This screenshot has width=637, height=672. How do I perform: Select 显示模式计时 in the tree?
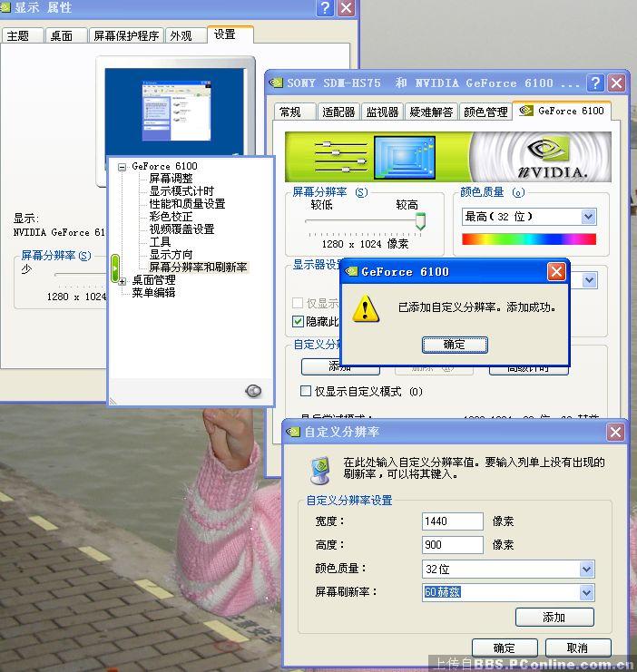click(181, 191)
